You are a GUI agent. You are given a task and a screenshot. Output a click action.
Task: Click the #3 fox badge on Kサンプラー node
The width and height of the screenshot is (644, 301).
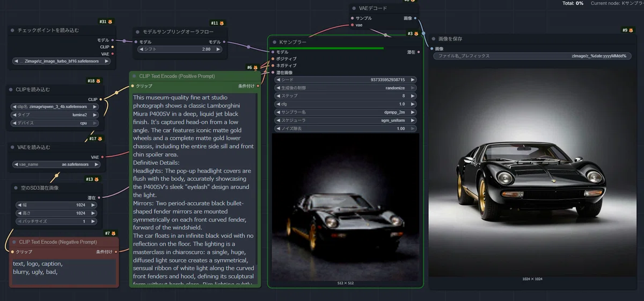(413, 33)
